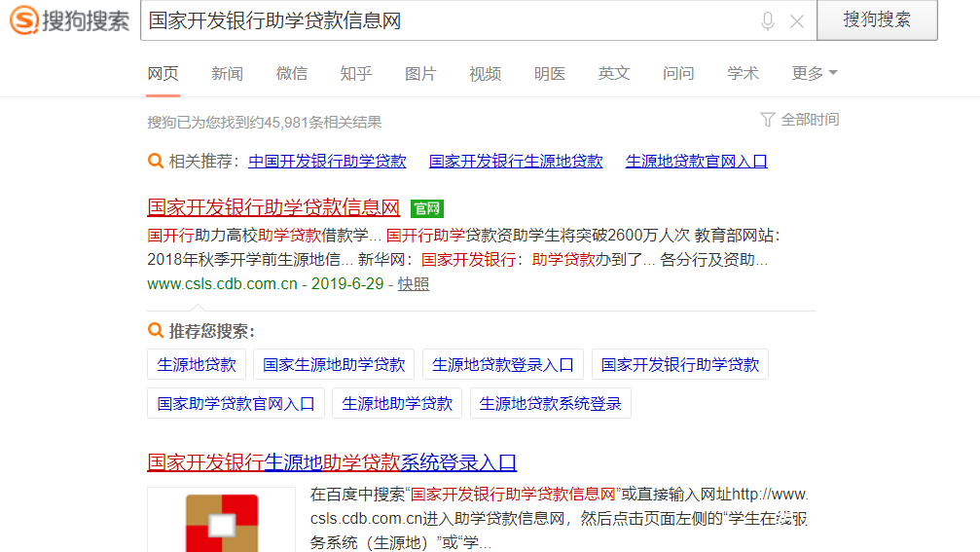Click suggestion 国家生源地助学贷款
This screenshot has height=552, width=980.
[334, 364]
